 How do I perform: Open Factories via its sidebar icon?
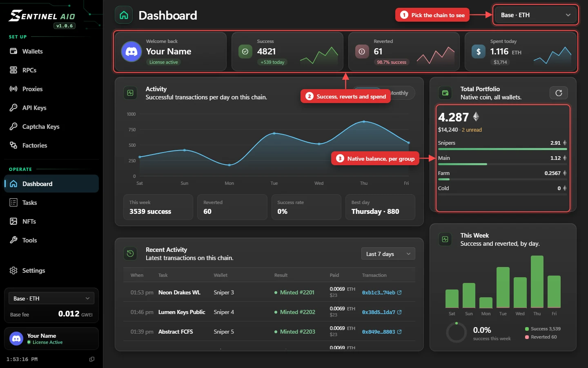click(13, 145)
